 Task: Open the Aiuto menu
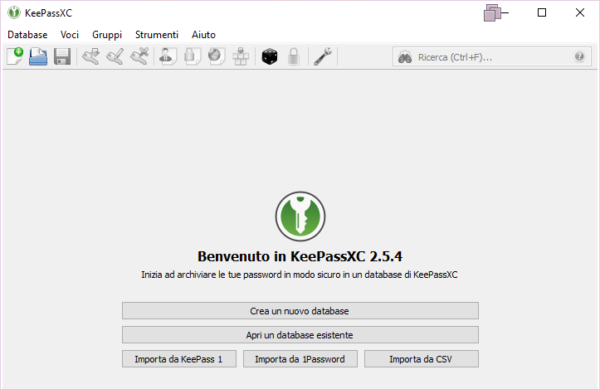coord(204,35)
